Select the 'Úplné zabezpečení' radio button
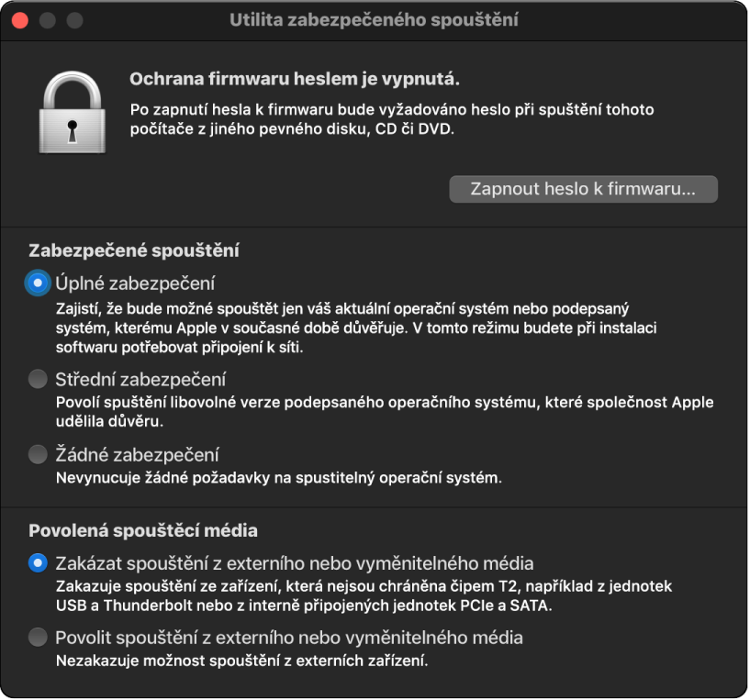Screen dimensions: 750x700 tap(37, 283)
